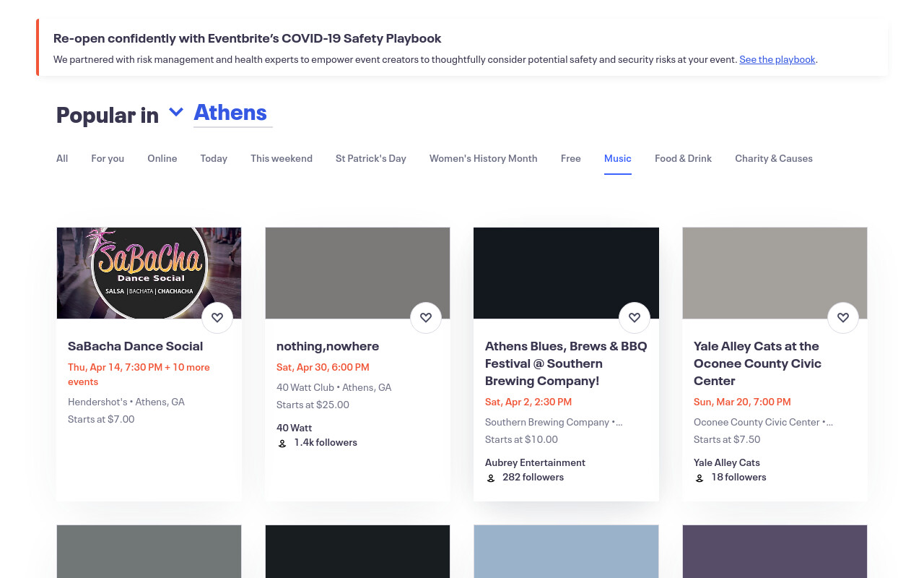Image resolution: width=924 pixels, height=578 pixels.
Task: Click the Yale Alley Cats organizer name
Action: [727, 462]
